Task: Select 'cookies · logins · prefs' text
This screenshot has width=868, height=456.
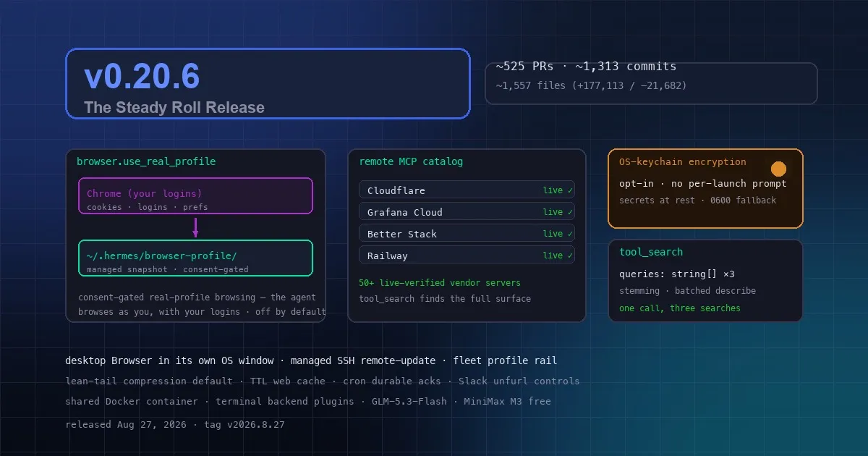Action: 147,207
